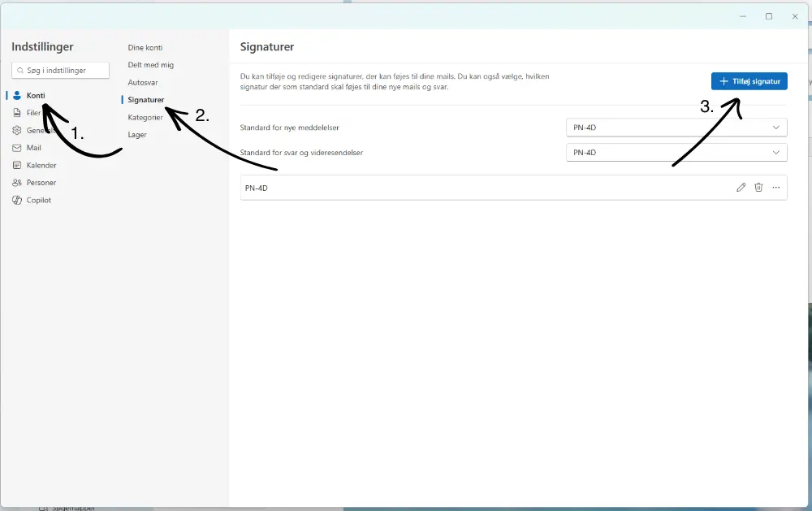Click the Standard for svar og videresendelser label
812x511 pixels.
pos(301,153)
